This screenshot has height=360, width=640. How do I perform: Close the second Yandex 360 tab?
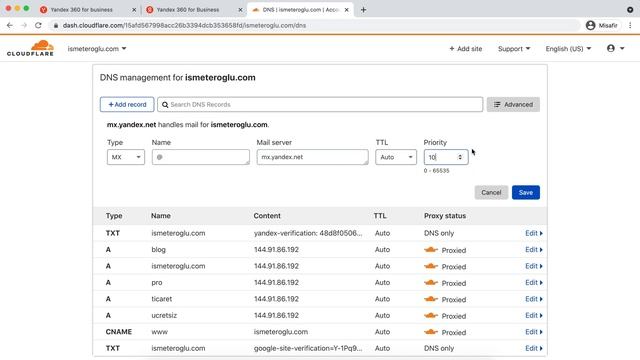coord(240,9)
